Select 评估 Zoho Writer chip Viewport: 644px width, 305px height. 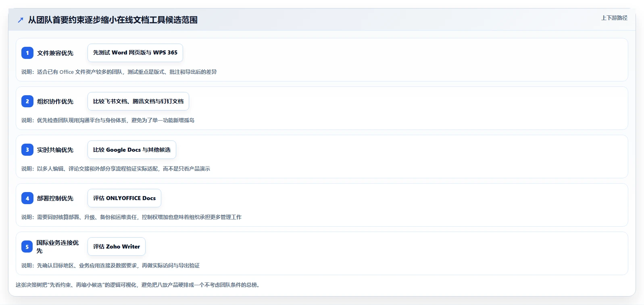click(x=117, y=247)
